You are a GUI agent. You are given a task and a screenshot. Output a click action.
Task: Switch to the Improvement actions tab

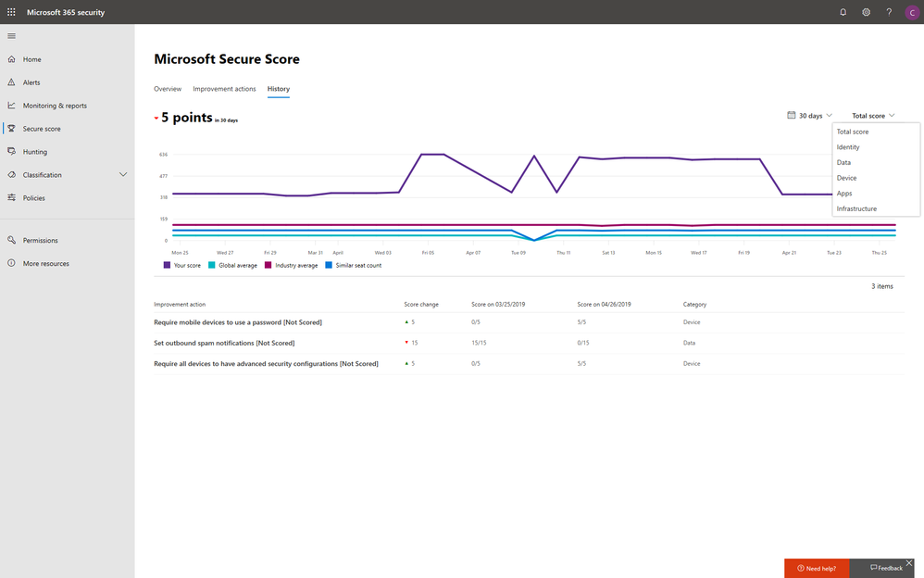[x=224, y=89]
